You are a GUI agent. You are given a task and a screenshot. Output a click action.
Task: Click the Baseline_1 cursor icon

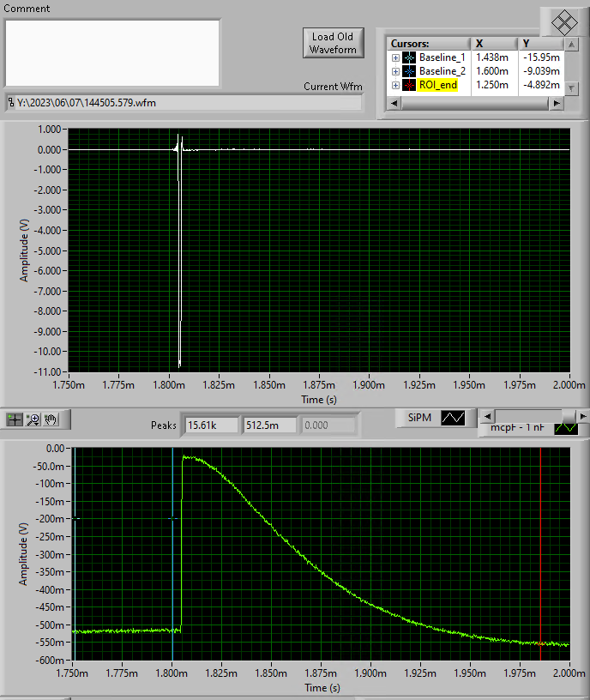tap(409, 57)
